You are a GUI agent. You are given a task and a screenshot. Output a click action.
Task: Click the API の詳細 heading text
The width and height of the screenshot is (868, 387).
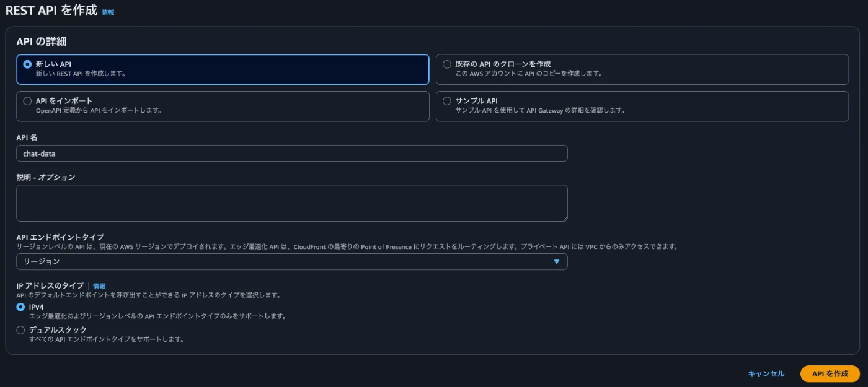pos(42,41)
